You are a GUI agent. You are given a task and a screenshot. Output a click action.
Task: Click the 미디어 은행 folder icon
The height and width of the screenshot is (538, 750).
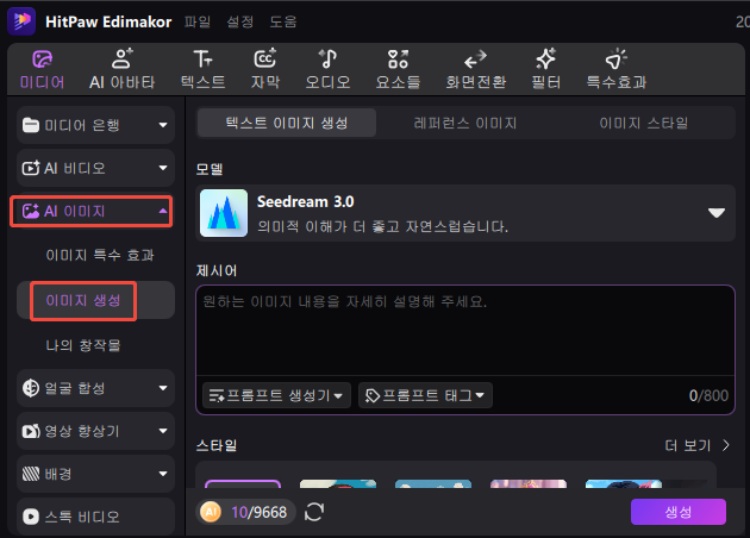tap(31, 125)
